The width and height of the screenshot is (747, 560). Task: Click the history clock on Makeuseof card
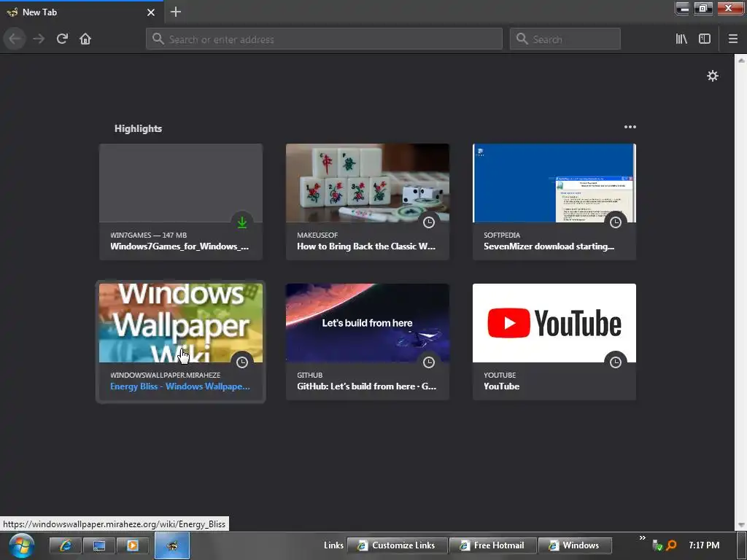pyautogui.click(x=429, y=222)
